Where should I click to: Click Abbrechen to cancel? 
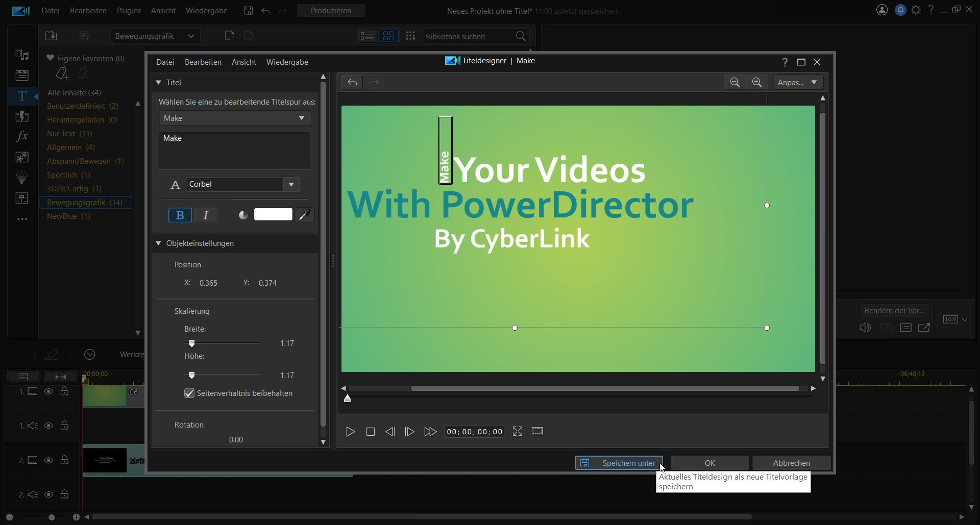[791, 463]
